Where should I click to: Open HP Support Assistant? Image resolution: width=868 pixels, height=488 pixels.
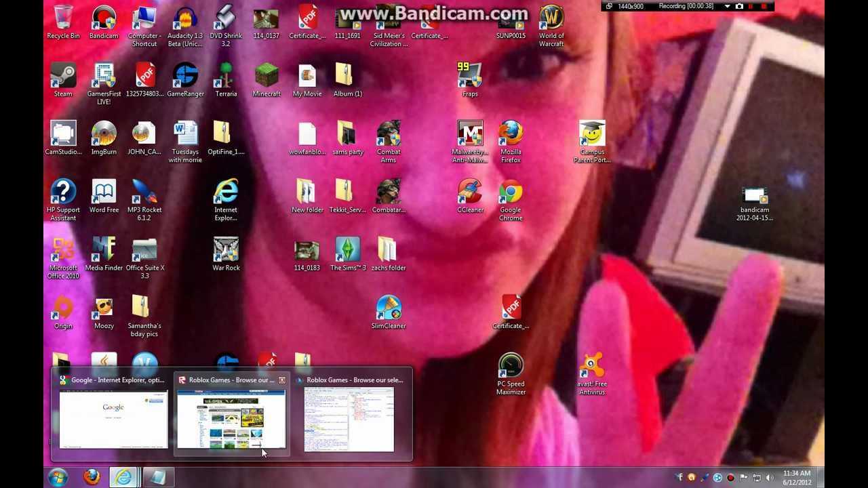[63, 200]
